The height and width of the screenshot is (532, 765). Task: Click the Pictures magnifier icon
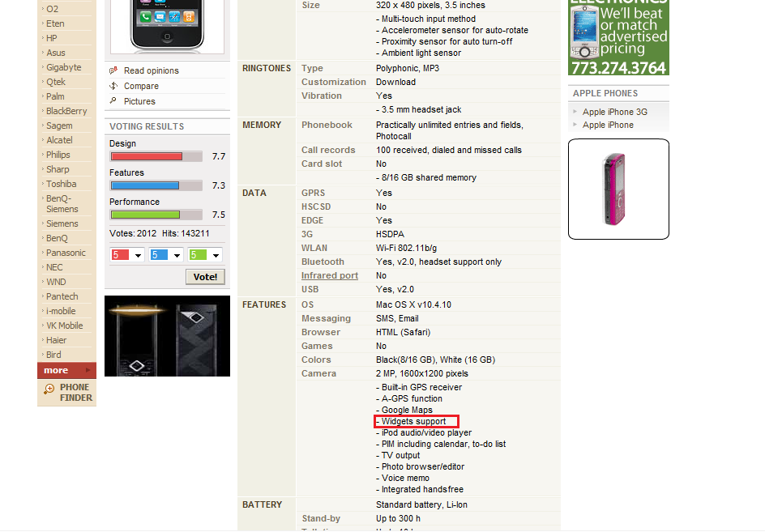point(113,100)
